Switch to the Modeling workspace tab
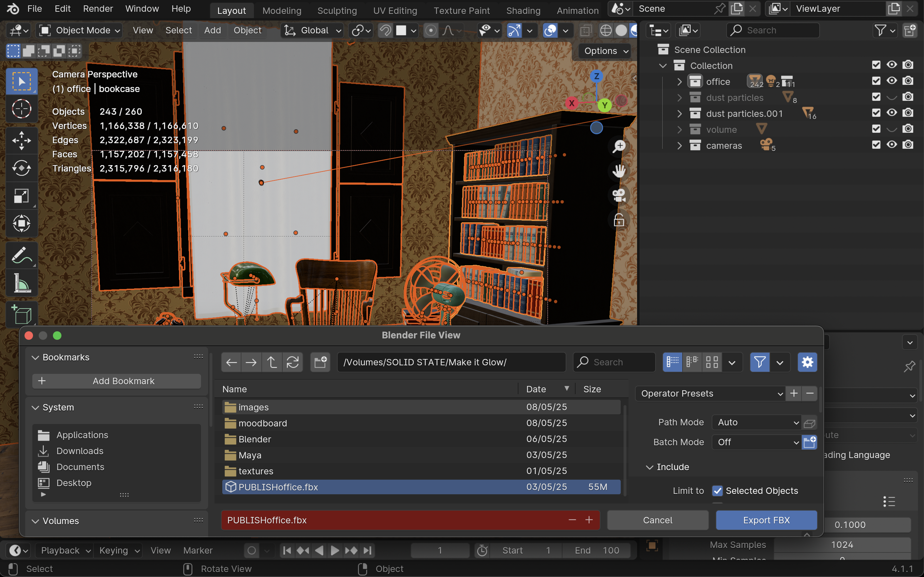Screen dimensions: 924x577 point(282,10)
